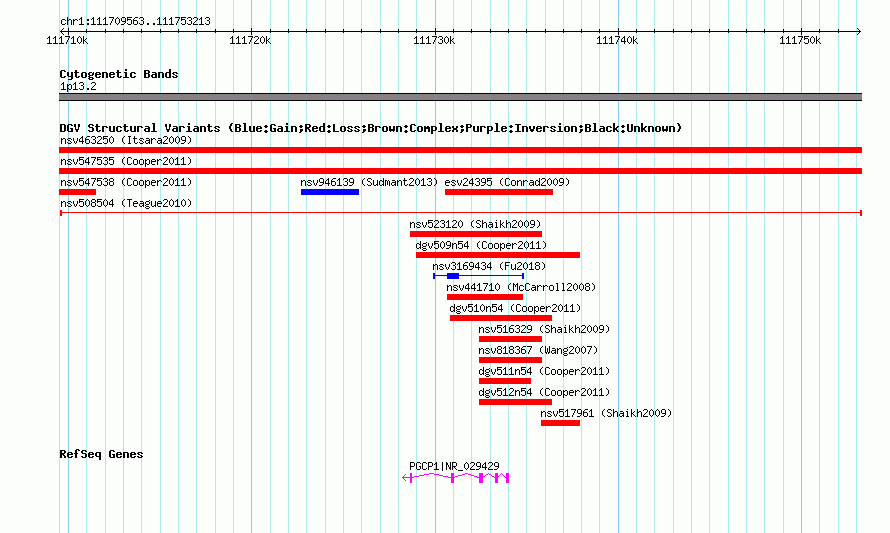Click the chr1:111709563..111753213 region label
This screenshot has width=890, height=533.
(135, 21)
